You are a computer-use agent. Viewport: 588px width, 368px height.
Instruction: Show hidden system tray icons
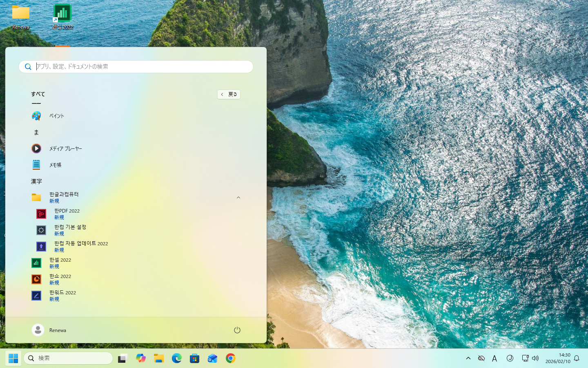468,358
